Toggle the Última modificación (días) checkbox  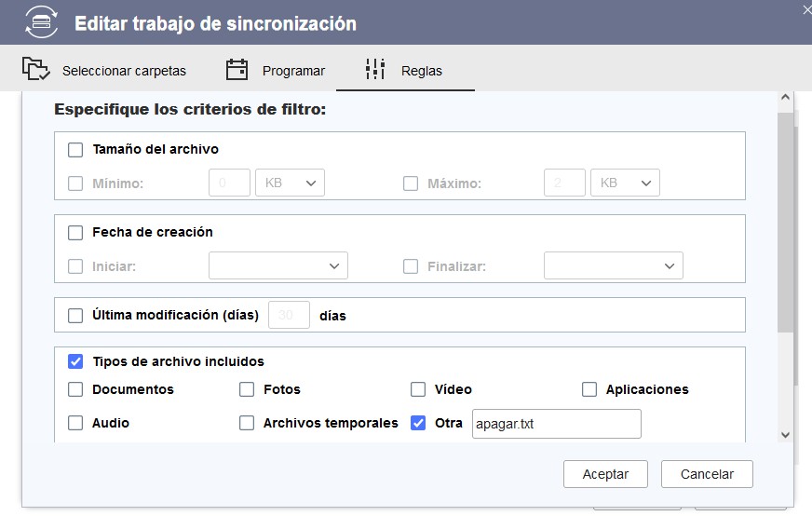[x=75, y=316]
